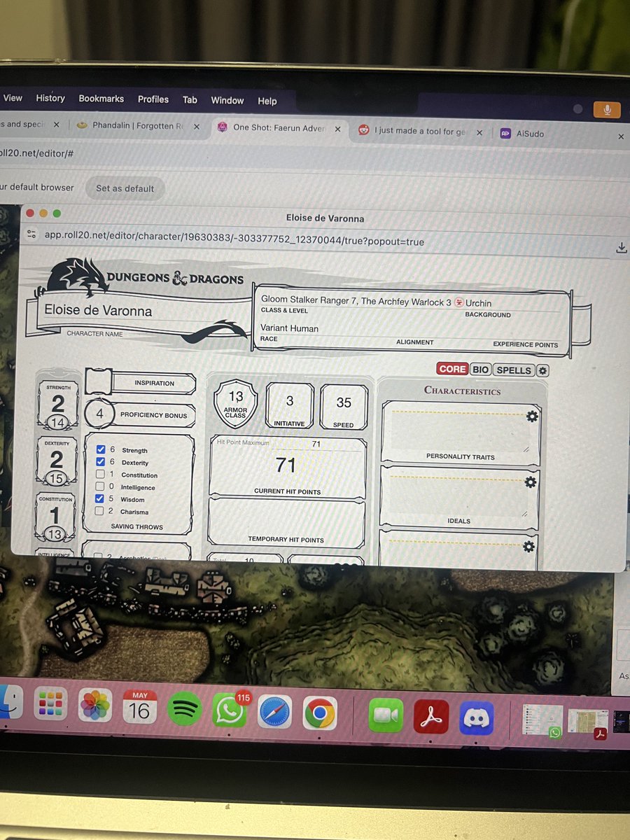Roll the Charisma saving throw label
The width and height of the screenshot is (630, 840).
134,512
